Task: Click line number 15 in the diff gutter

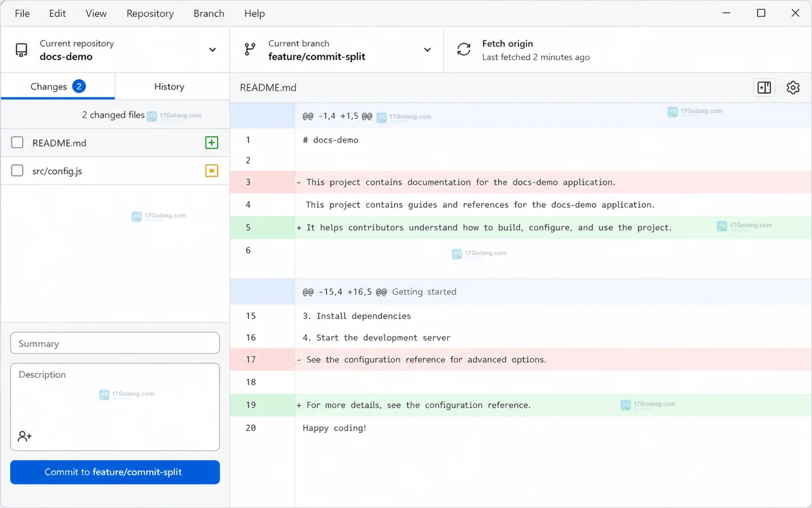Action: click(251, 316)
